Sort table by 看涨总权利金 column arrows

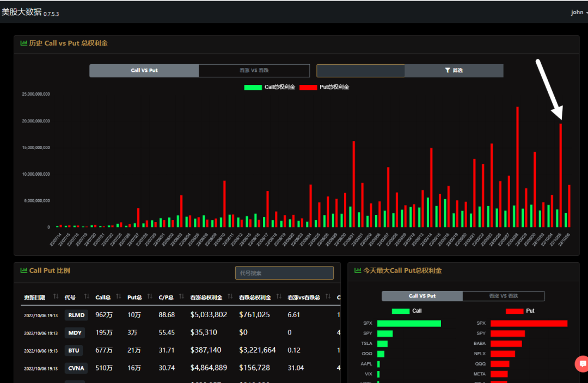tap(230, 296)
